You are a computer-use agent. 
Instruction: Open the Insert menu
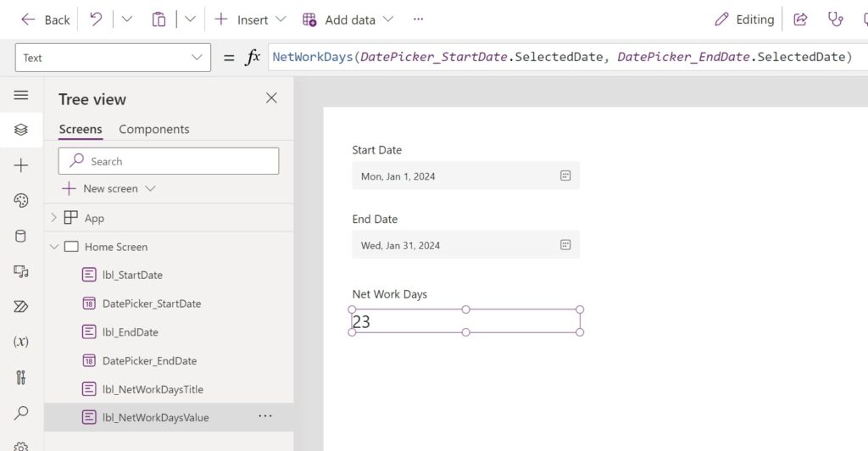pyautogui.click(x=250, y=19)
